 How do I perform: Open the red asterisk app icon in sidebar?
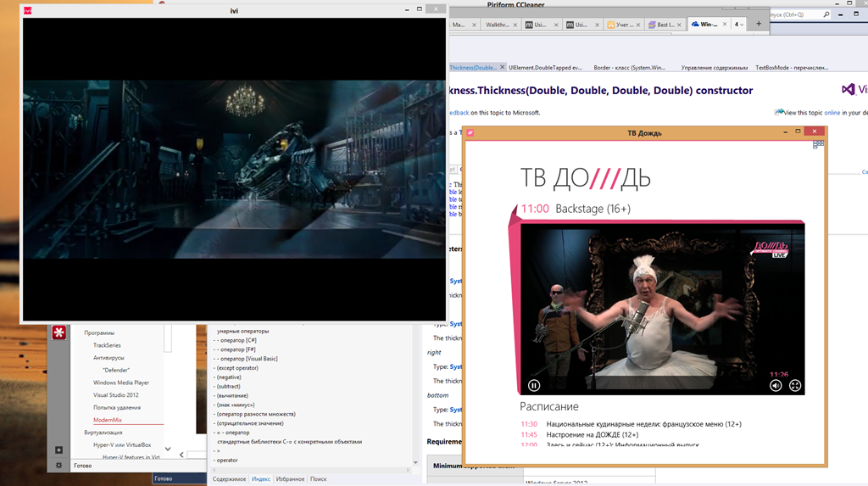tap(58, 332)
